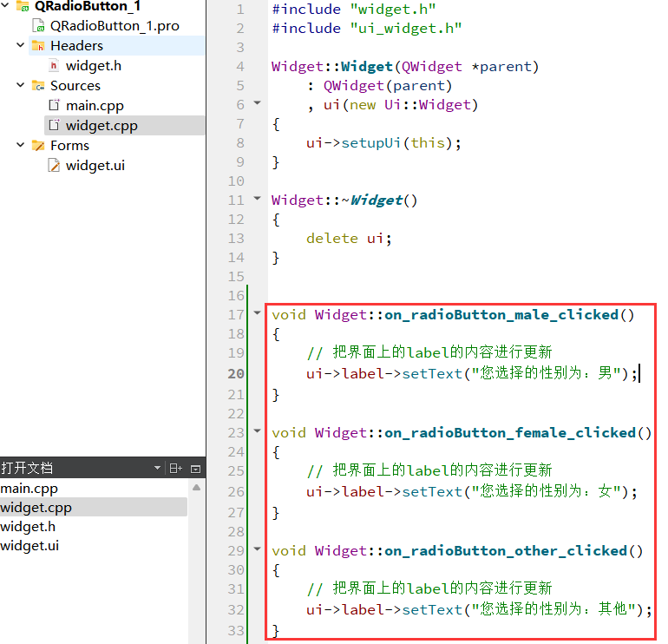Click the widget.ui form file icon
The height and width of the screenshot is (644, 668).
tap(54, 165)
